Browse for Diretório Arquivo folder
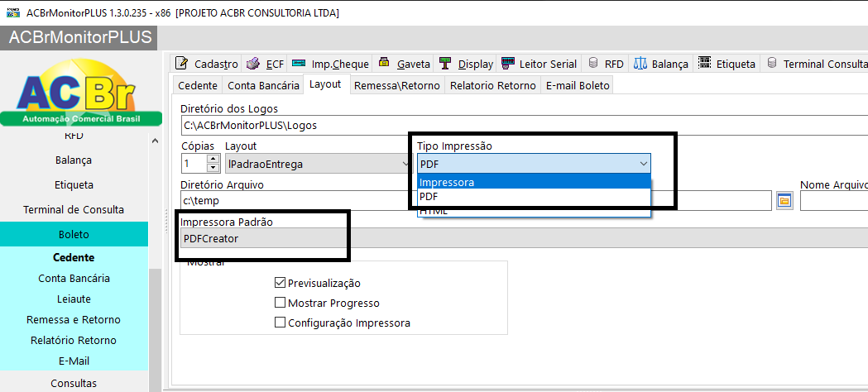868x392 pixels. [784, 200]
